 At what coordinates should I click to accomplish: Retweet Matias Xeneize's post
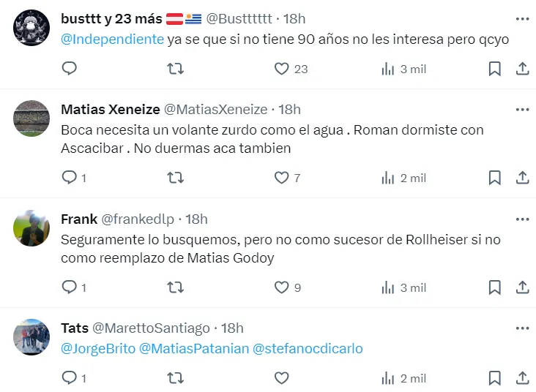pos(176,178)
